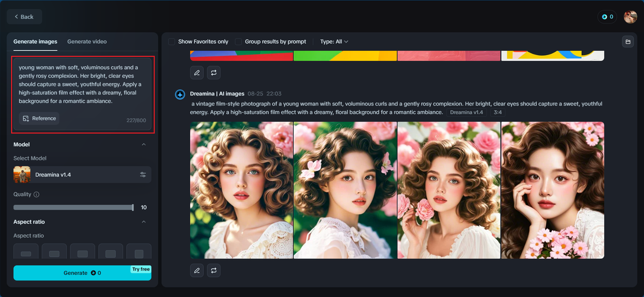The image size is (644, 297).
Task: Select the first aspect ratio option
Action: (x=26, y=252)
